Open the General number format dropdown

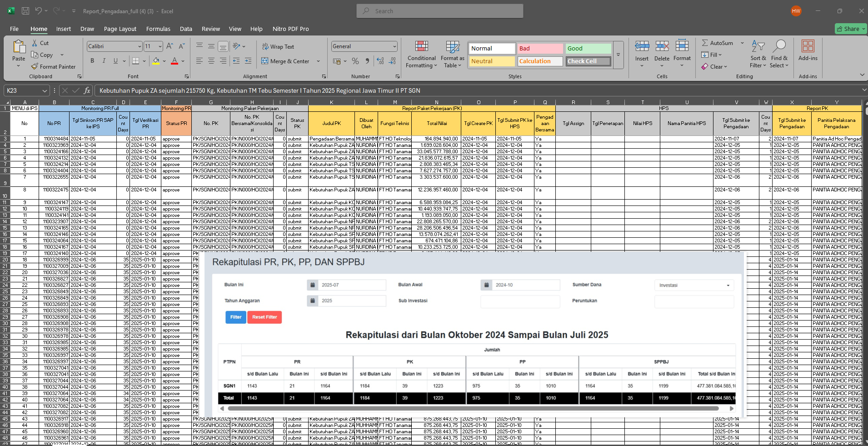394,46
